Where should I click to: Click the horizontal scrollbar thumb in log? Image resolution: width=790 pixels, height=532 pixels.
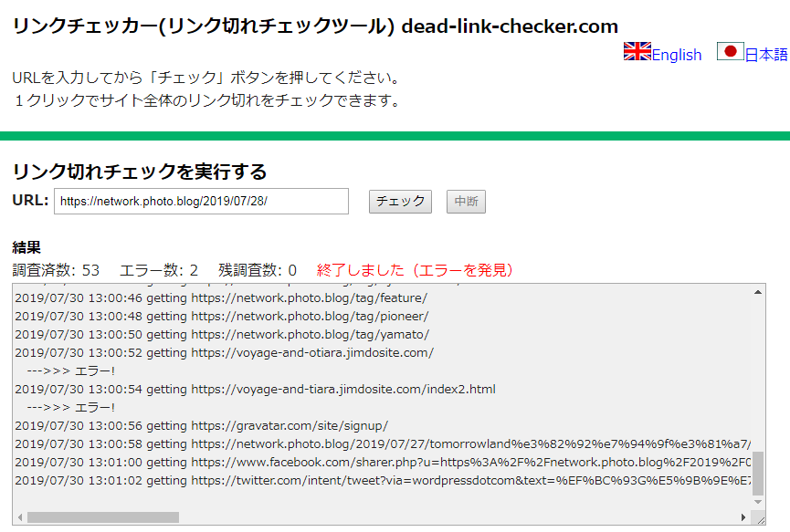tap(102, 517)
